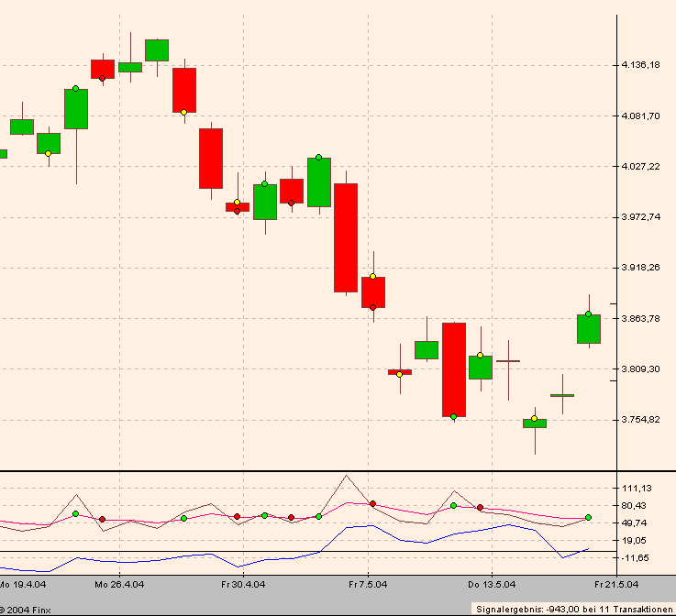Select the 19,05 indicator scale value

pyautogui.click(x=634, y=540)
